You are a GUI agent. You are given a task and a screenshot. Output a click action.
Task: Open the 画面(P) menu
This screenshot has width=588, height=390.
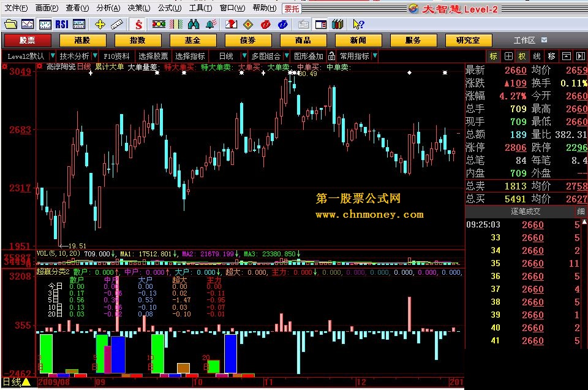pos(47,8)
